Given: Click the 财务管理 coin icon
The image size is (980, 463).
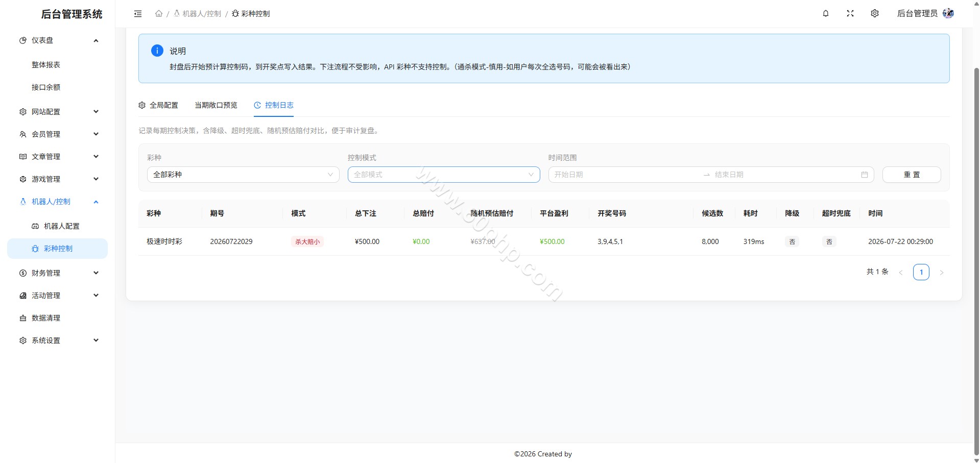Looking at the screenshot, I should [22, 273].
